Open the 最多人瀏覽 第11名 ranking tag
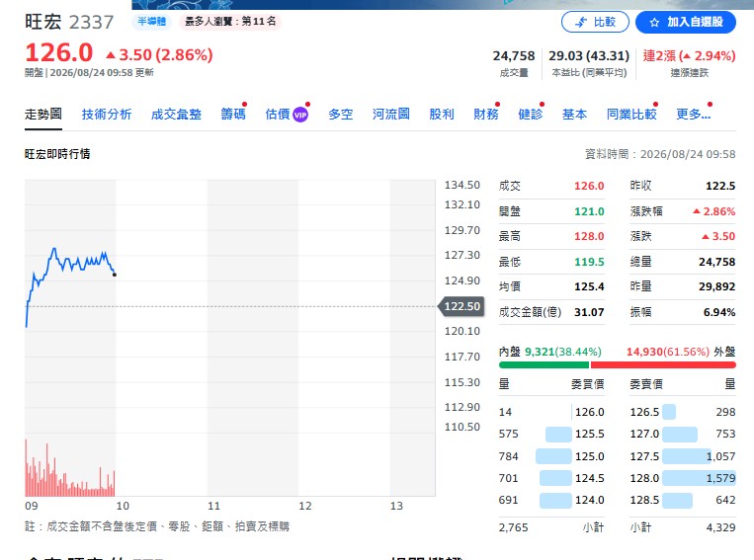This screenshot has width=754, height=560. click(x=230, y=21)
